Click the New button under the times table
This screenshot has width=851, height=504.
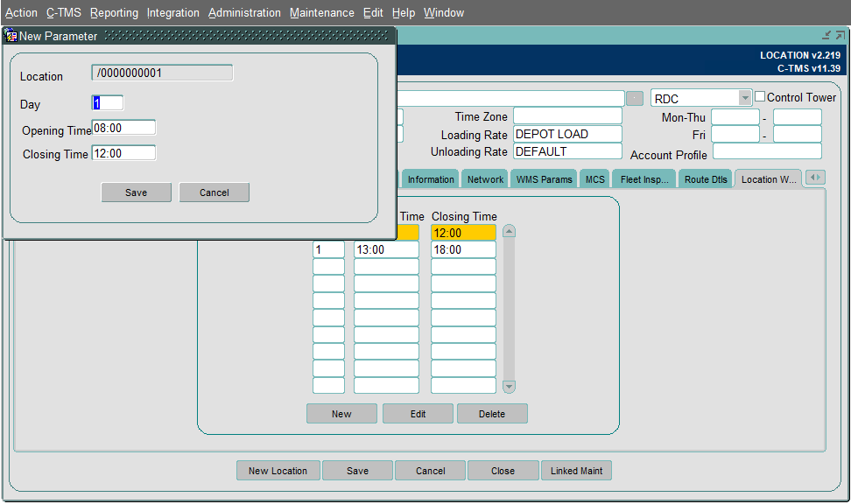pyautogui.click(x=341, y=413)
